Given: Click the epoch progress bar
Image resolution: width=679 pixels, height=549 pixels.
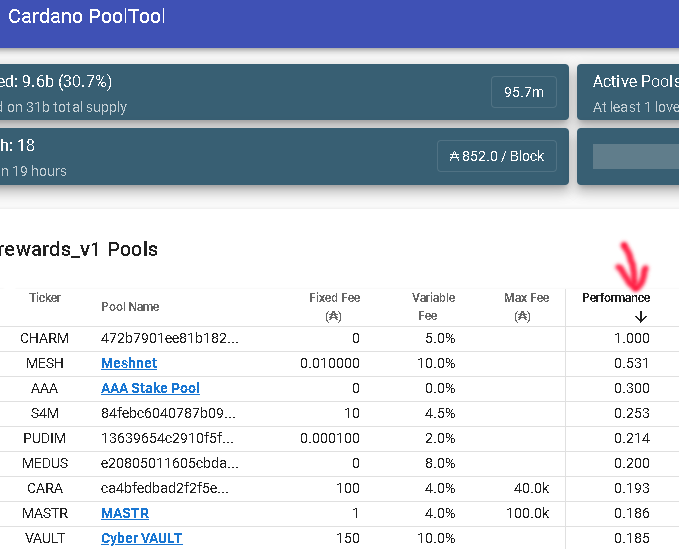Looking at the screenshot, I should (636, 156).
